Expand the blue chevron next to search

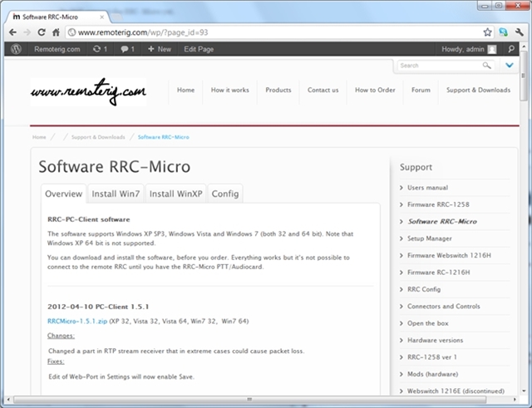click(x=510, y=66)
